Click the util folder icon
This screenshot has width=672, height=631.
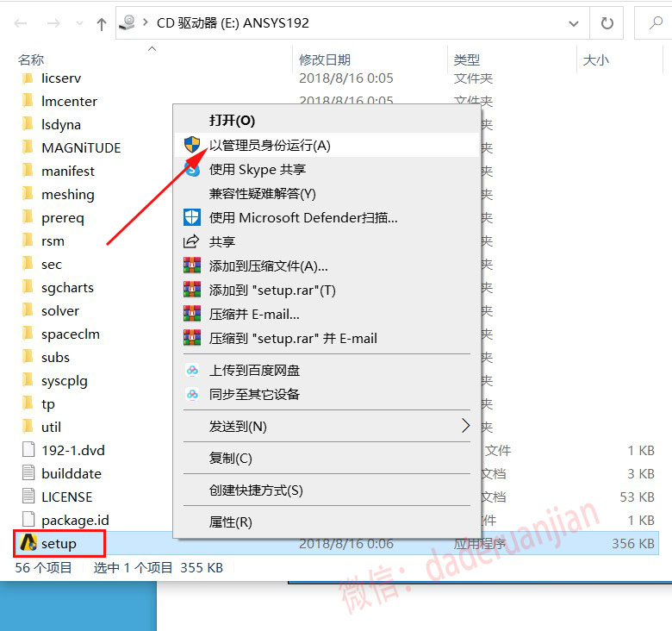tap(28, 427)
